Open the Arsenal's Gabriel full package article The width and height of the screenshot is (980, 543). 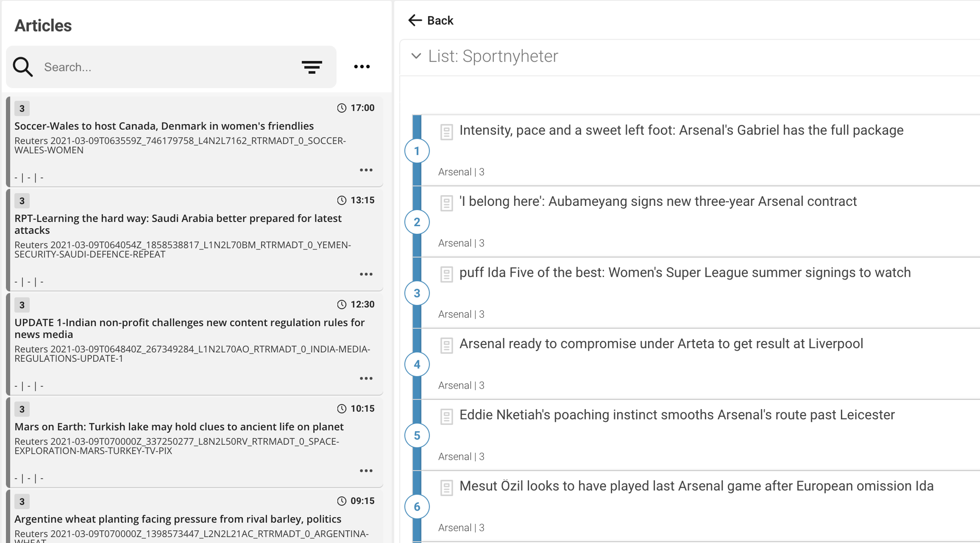(681, 131)
